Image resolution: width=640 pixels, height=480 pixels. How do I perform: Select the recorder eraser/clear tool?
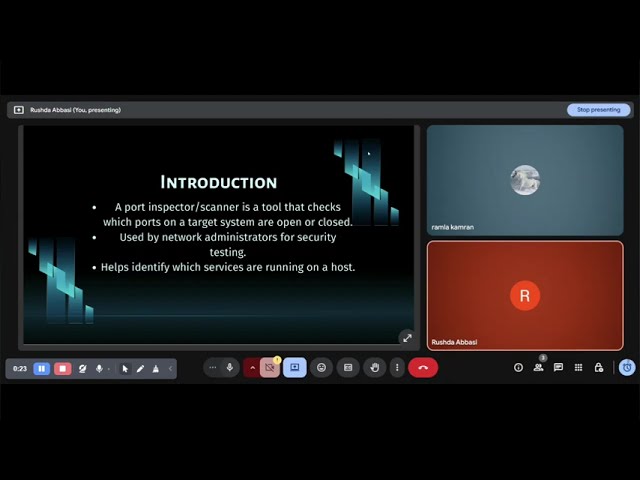156,369
